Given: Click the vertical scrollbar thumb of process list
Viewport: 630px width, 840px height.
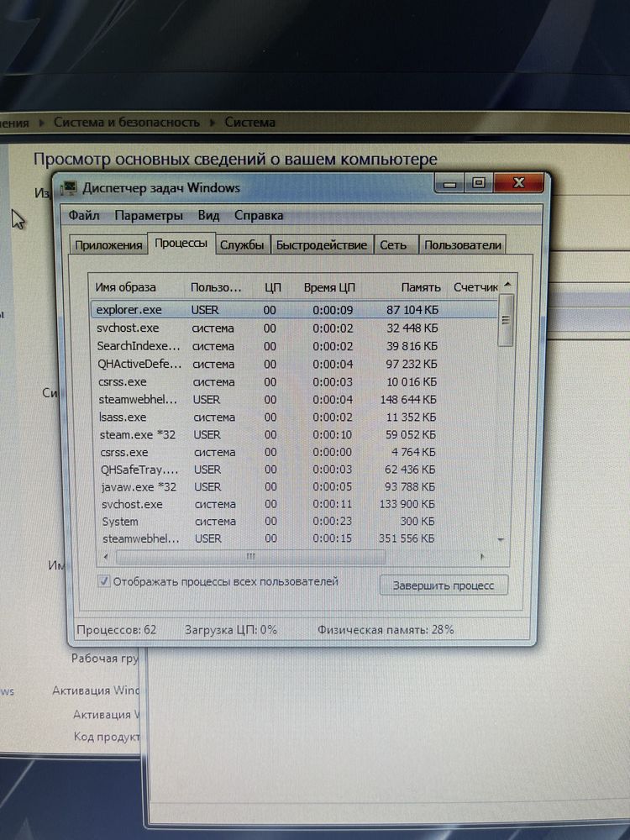Looking at the screenshot, I should (x=506, y=320).
